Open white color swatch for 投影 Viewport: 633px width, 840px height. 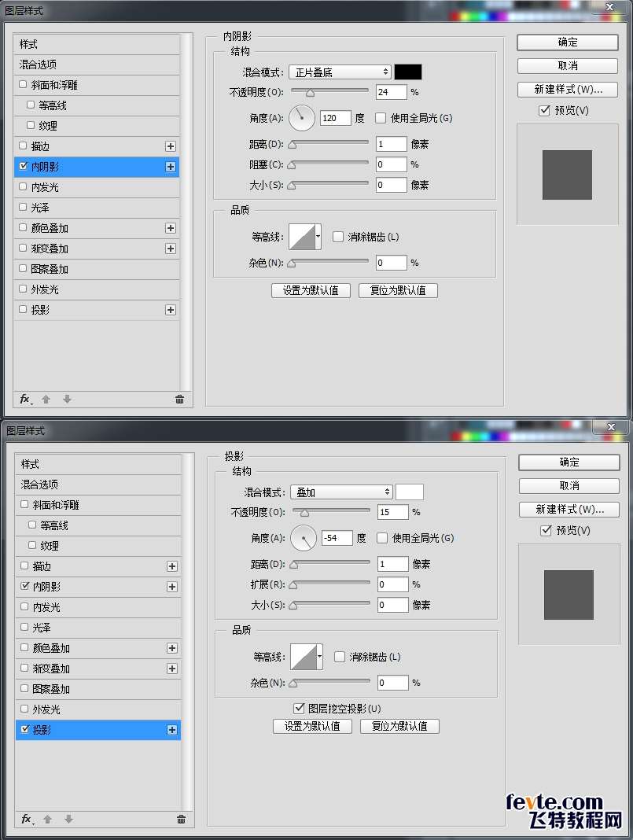pos(410,492)
